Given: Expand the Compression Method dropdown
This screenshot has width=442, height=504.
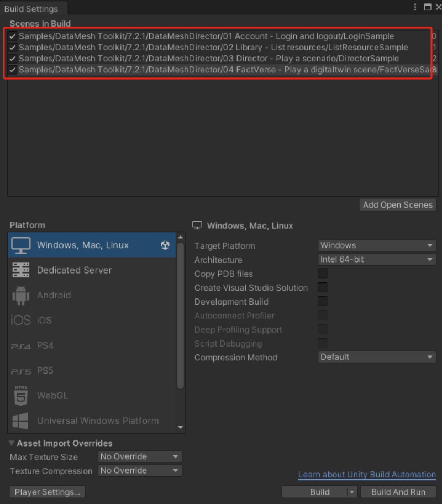Looking at the screenshot, I should click(x=377, y=357).
